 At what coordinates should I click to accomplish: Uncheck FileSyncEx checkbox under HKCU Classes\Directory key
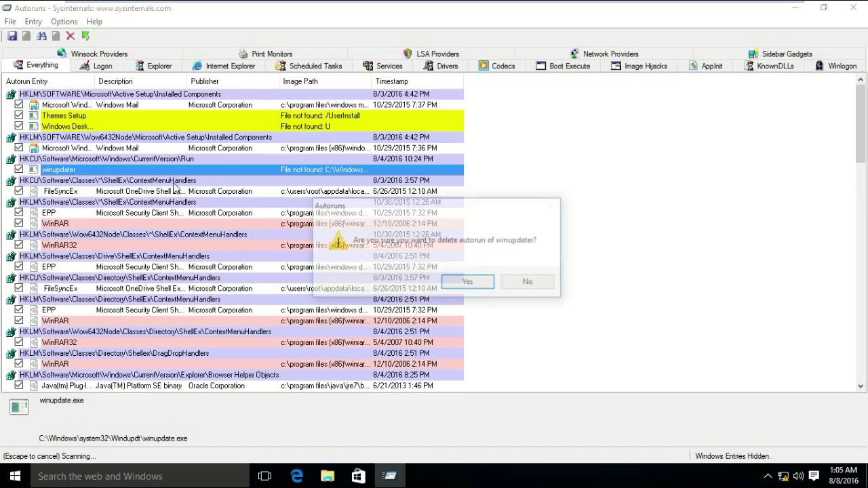19,288
